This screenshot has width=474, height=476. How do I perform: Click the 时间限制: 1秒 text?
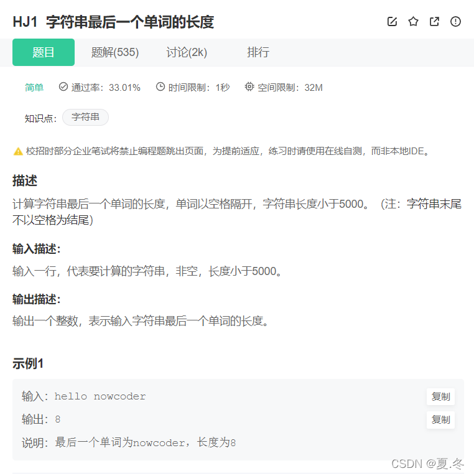coord(199,88)
